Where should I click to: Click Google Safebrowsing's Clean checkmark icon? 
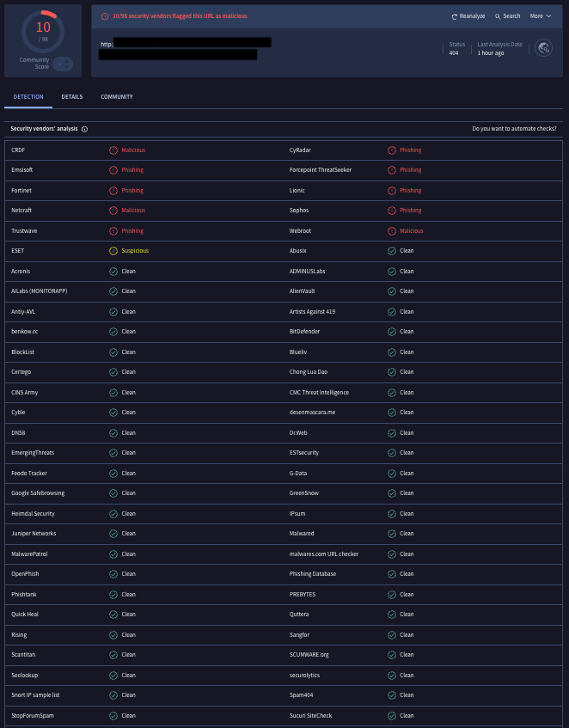tap(113, 493)
